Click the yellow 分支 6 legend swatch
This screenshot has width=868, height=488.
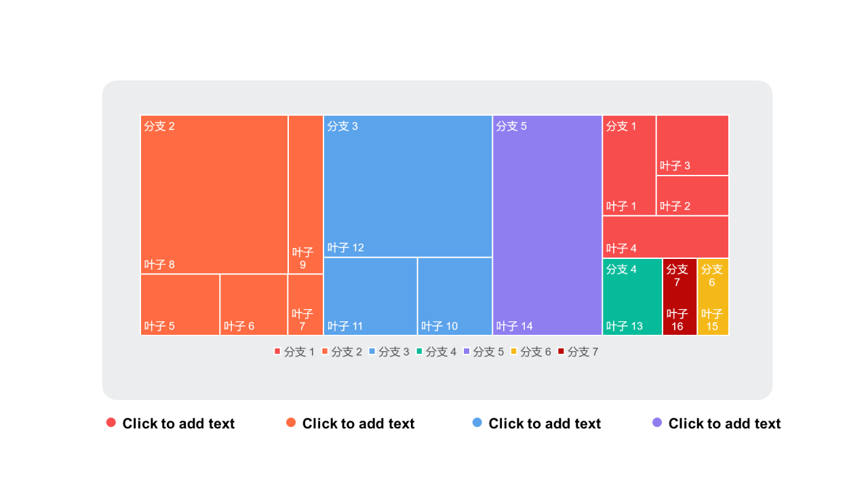513,351
